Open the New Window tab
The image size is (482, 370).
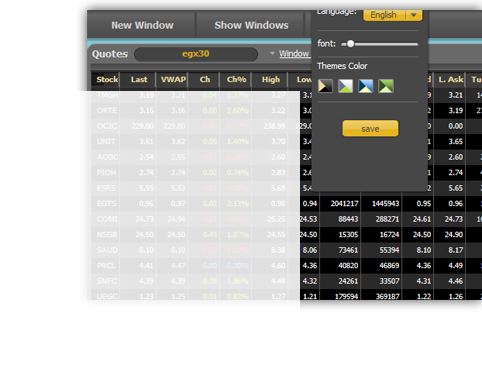pos(142,25)
